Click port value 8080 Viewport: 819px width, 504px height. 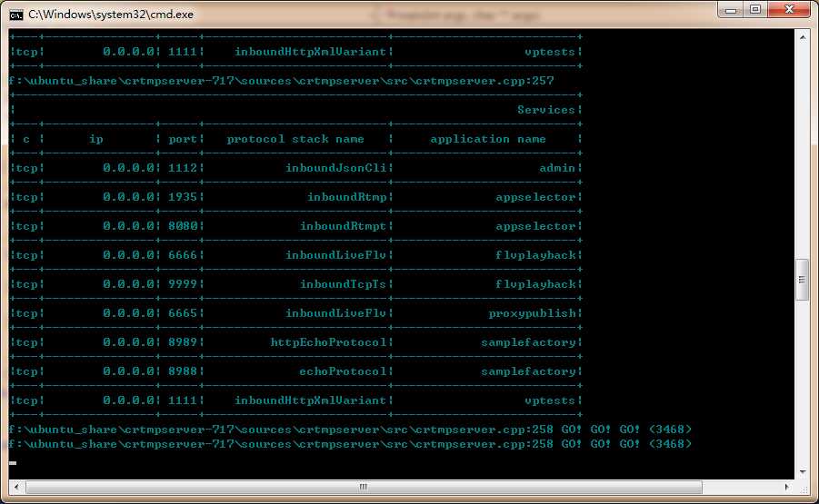click(183, 226)
